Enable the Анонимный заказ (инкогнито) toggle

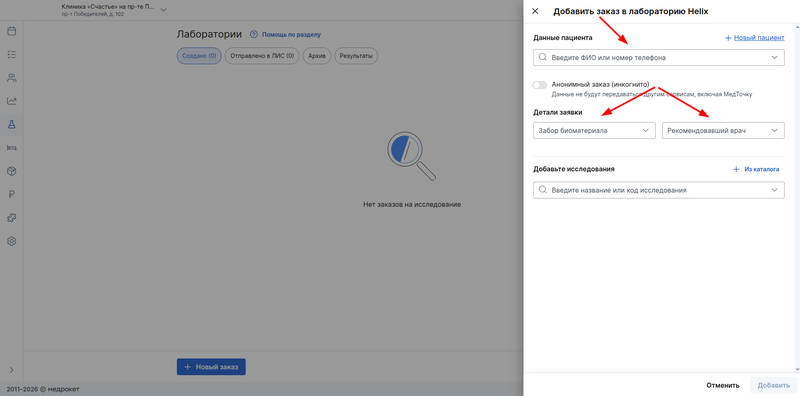539,85
